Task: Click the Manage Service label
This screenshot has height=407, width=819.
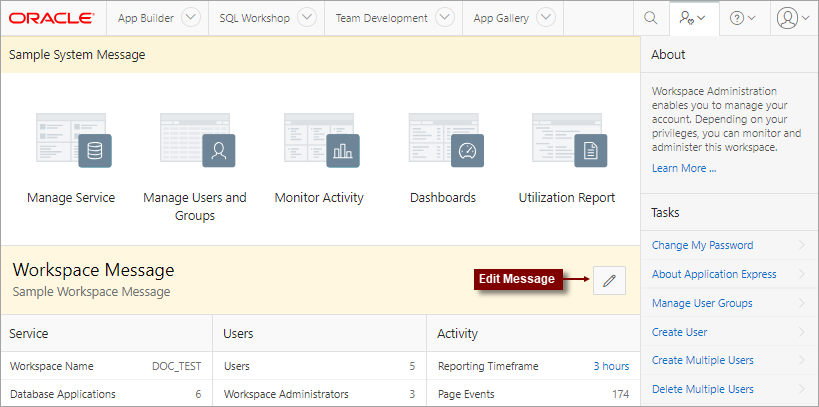Action: (71, 198)
